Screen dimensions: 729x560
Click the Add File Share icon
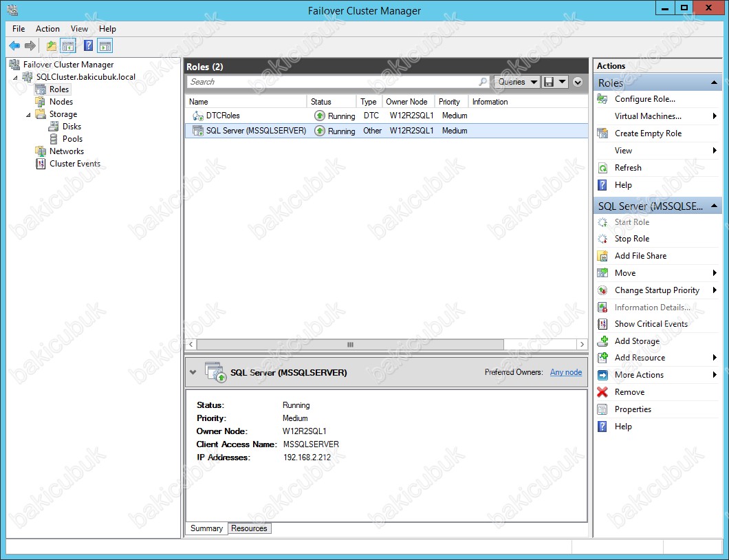[x=602, y=256]
